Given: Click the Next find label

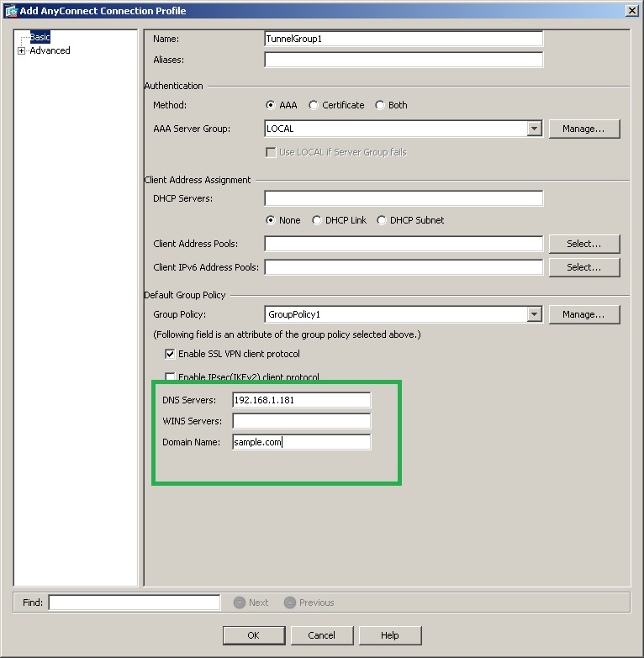Looking at the screenshot, I should (x=258, y=603).
